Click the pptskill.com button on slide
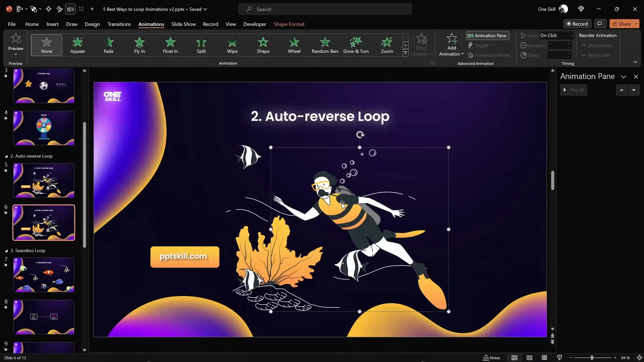The width and height of the screenshot is (644, 362). [x=185, y=257]
